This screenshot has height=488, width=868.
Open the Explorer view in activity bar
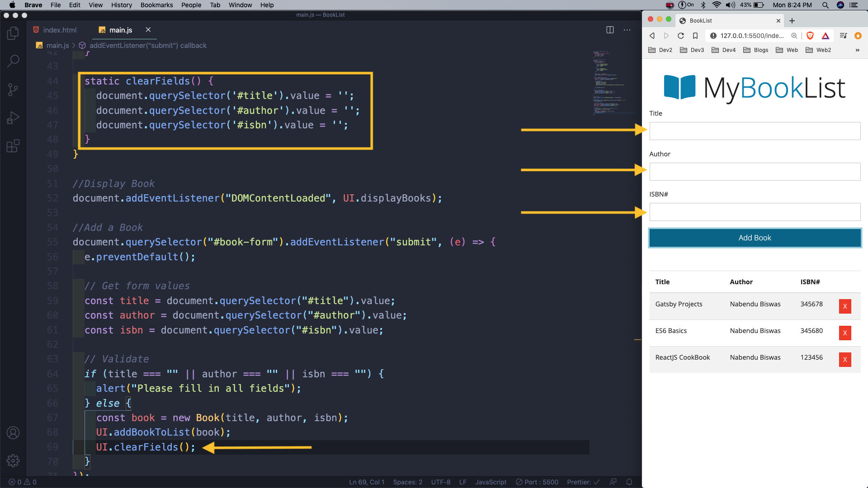13,33
